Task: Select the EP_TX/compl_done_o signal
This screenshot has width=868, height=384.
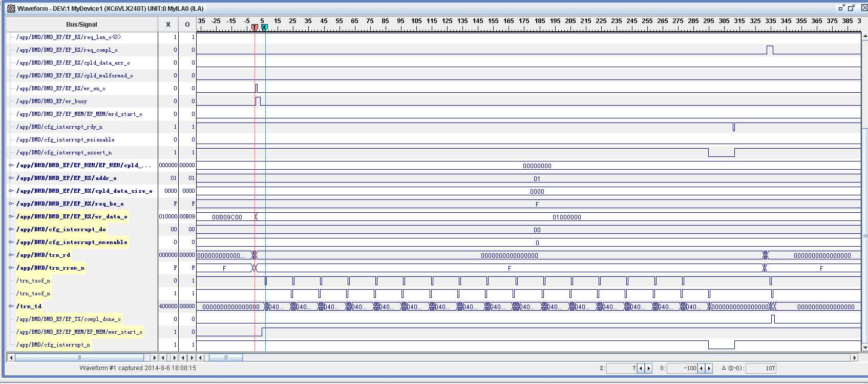Action: click(69, 319)
